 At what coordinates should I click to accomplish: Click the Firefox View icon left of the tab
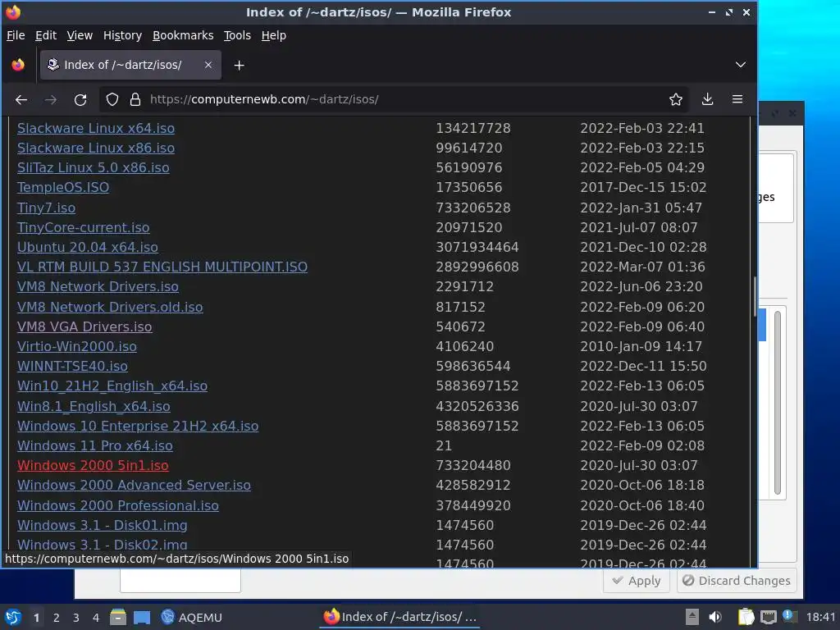pos(18,65)
